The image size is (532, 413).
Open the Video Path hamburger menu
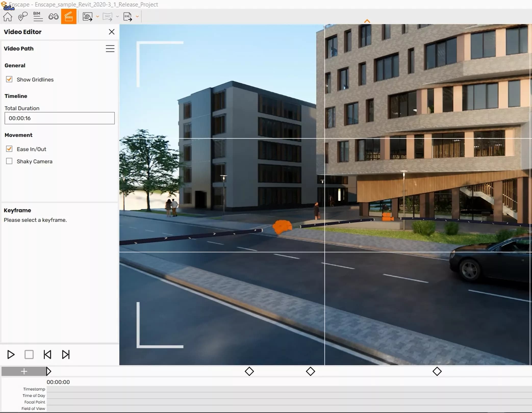click(x=110, y=48)
